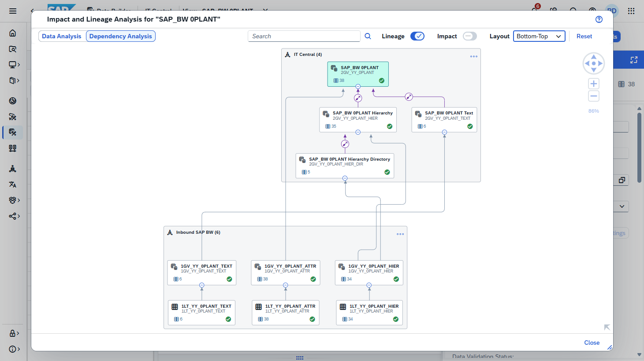Click the IT Central (4) group label
This screenshot has width=644, height=361.
point(308,55)
